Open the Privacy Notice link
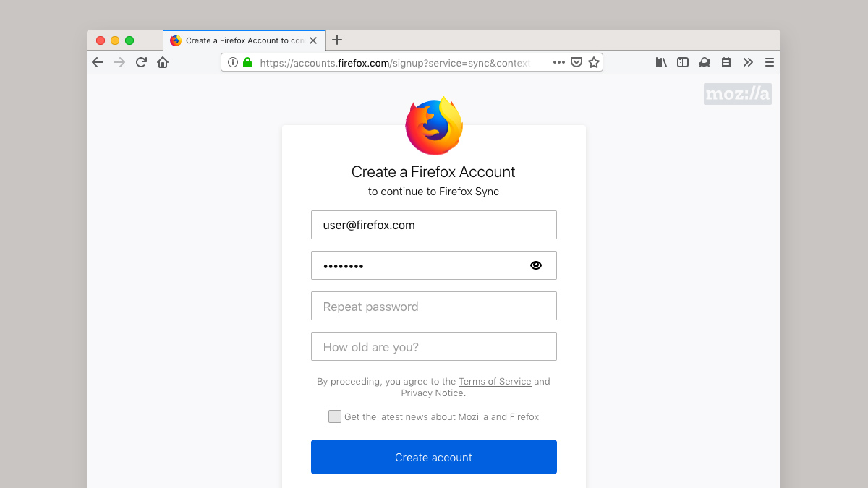Screen dimensions: 868x488 click(x=433, y=393)
